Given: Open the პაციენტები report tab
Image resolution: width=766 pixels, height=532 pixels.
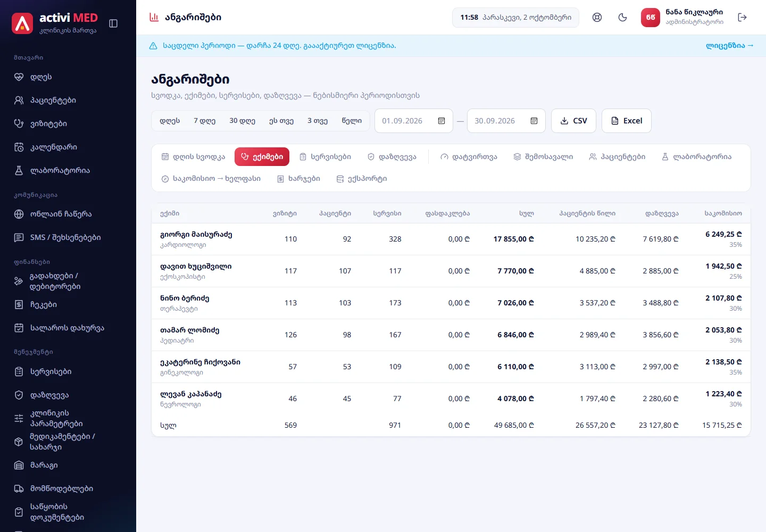Looking at the screenshot, I should click(617, 157).
